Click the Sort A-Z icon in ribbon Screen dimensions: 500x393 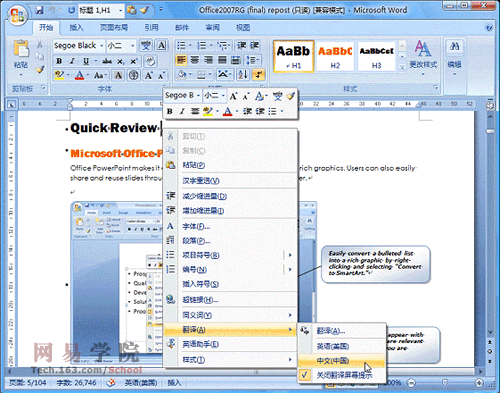pos(243,74)
